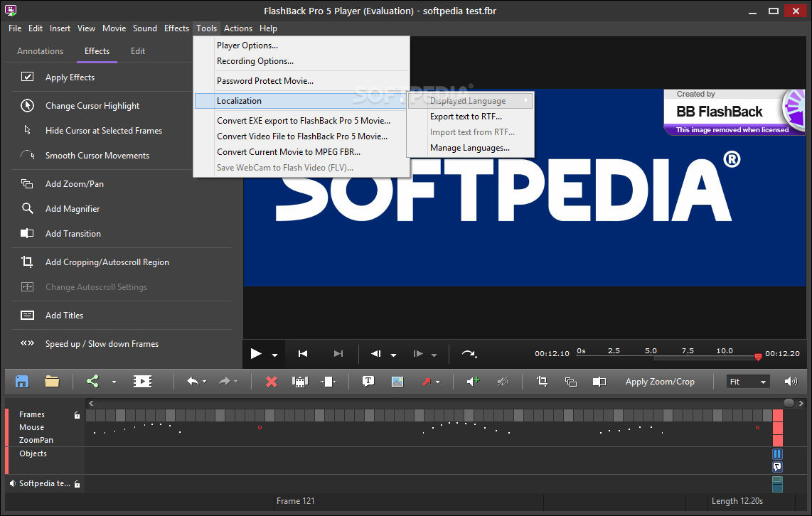Click the red X delete icon
The height and width of the screenshot is (516, 812).
point(271,382)
